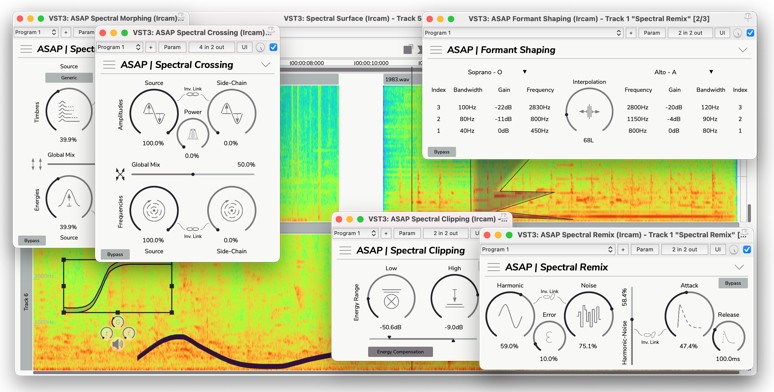Image resolution: width=774 pixels, height=392 pixels.
Task: Open hamburger menu in Spectral Clipping plugin
Action: coord(345,250)
